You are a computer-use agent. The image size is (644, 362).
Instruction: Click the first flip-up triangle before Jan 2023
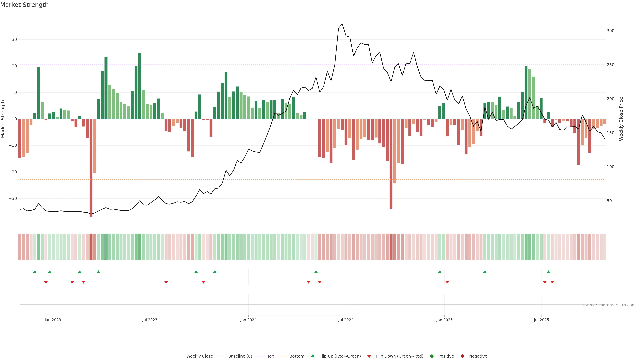35,272
